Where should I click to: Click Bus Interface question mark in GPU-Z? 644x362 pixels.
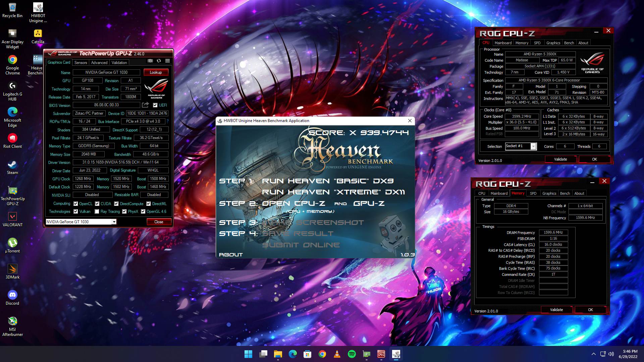(167, 121)
